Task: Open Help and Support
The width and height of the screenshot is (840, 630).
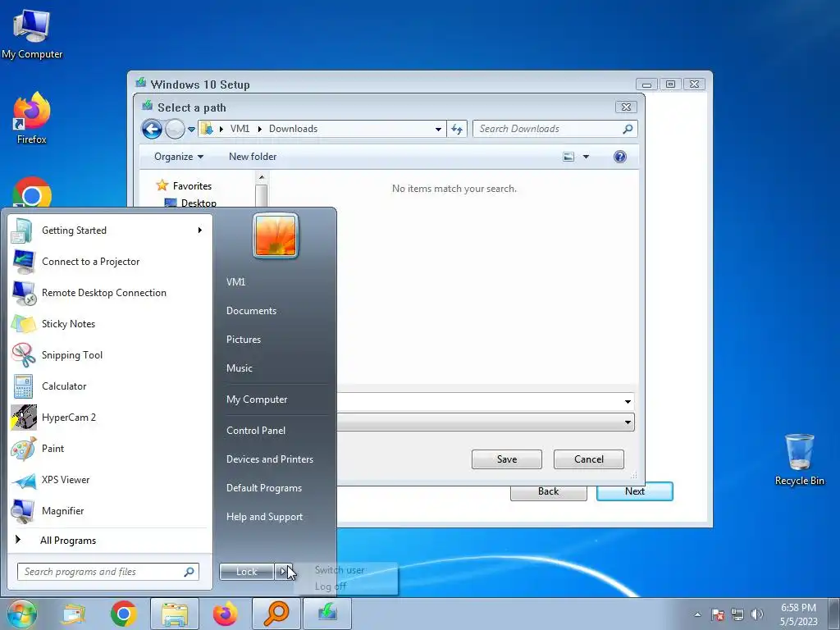Action: pos(264,517)
